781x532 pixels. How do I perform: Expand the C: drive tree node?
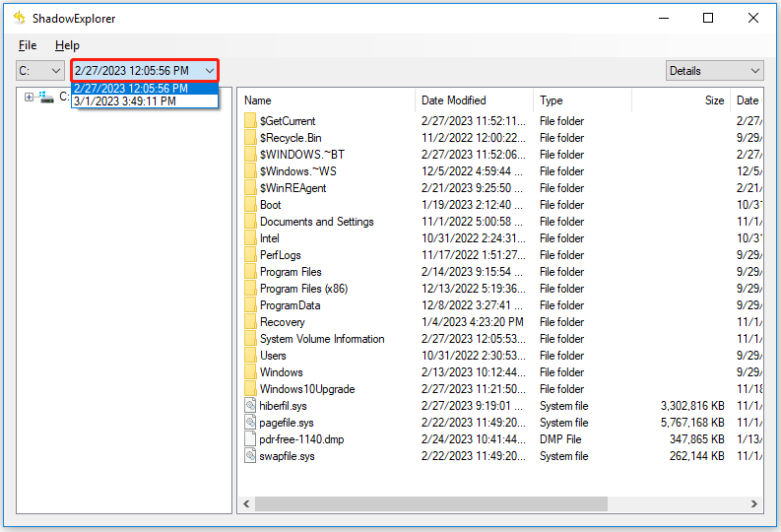29,97
